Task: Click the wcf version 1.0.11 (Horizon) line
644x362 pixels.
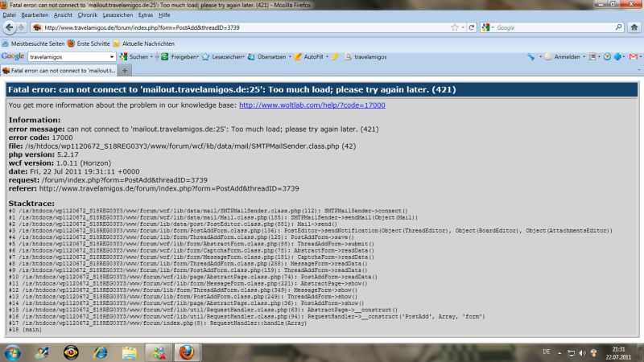Action: (x=60, y=163)
